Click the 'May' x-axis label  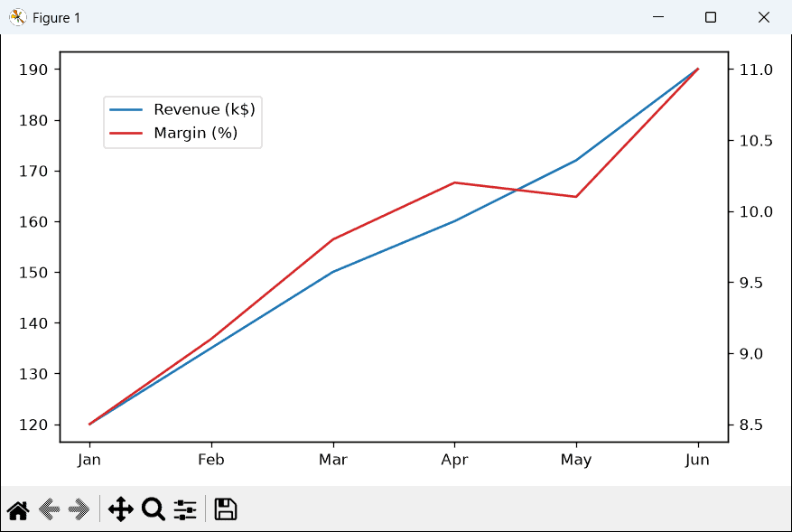coord(576,460)
